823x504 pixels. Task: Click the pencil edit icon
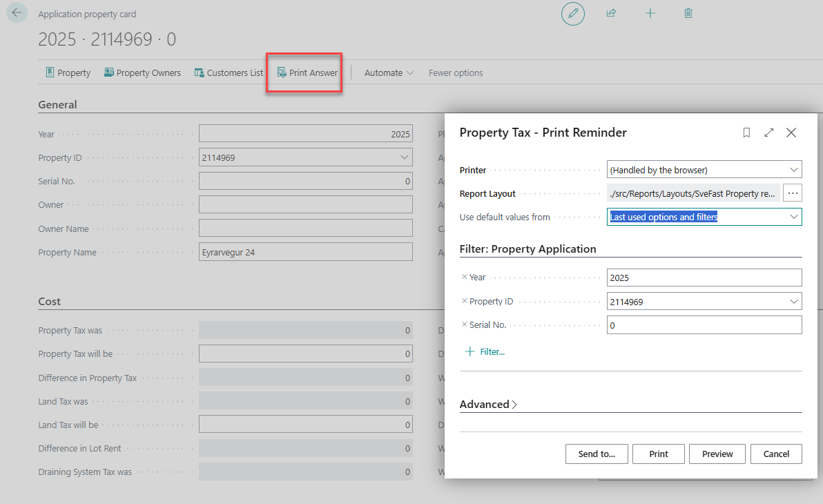572,13
